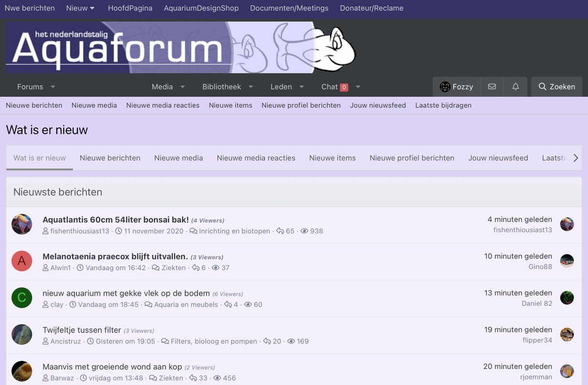This screenshot has height=385, width=588.
Task: Click flipper34's last-poster avatar
Action: (567, 335)
